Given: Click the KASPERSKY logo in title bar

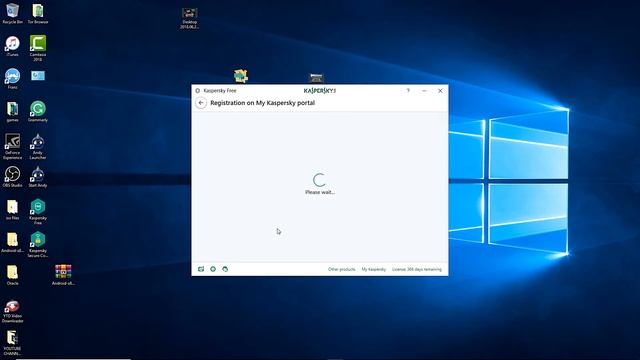Looking at the screenshot, I should tap(320, 91).
